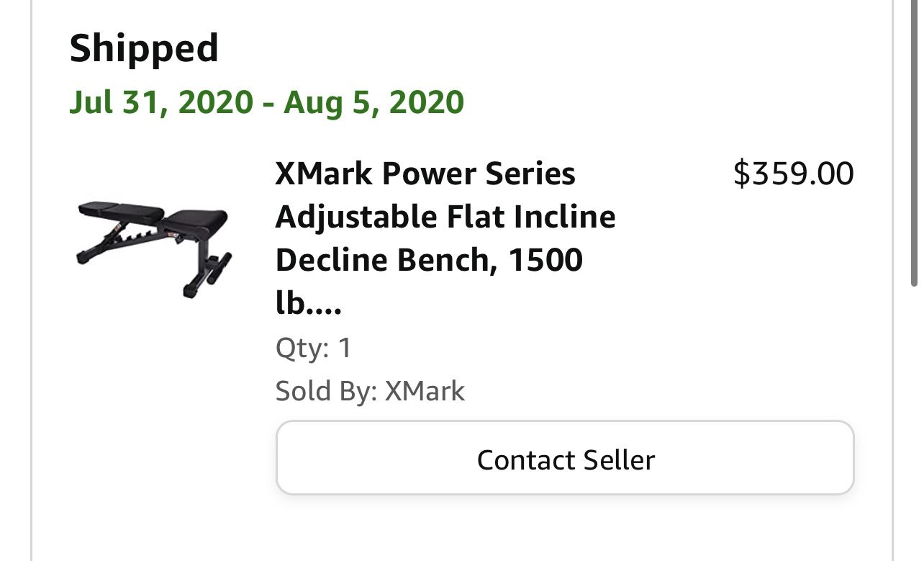924x561 pixels.
Task: Click the word Shipped in green section
Action: [x=143, y=48]
